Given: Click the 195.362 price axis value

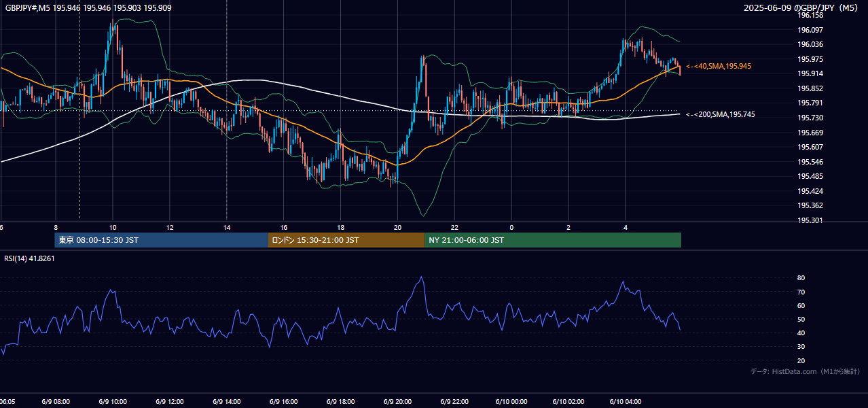Looking at the screenshot, I should (810, 205).
